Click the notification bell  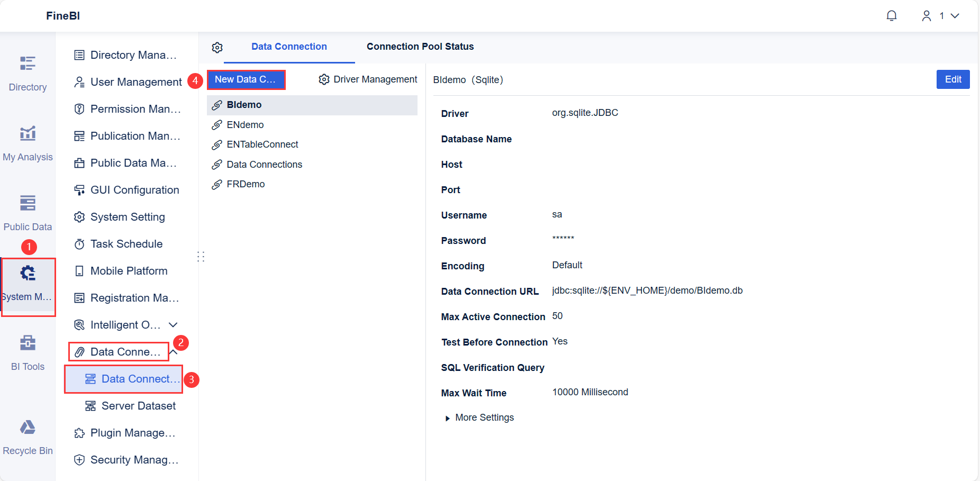coord(892,15)
